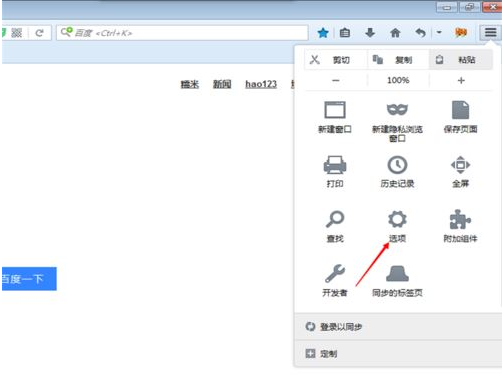Click the bookmark star icon

323,33
